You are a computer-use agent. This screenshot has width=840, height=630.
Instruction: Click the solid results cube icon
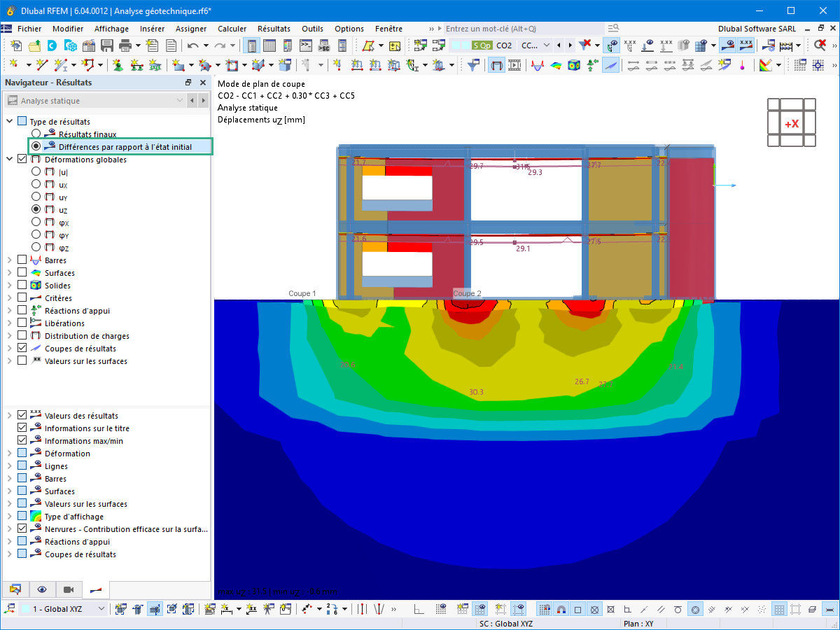click(x=574, y=65)
